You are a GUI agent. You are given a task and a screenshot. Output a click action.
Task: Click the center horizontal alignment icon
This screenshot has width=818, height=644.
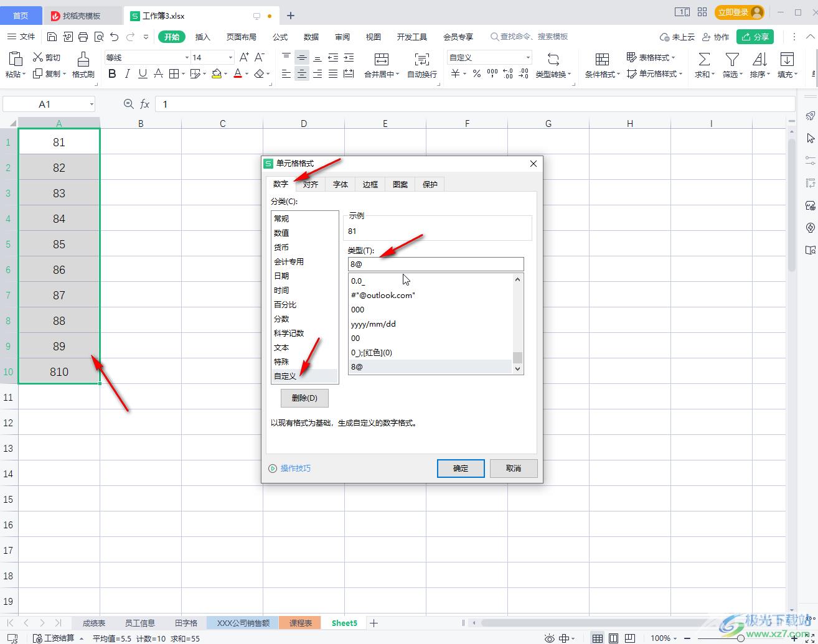click(302, 74)
